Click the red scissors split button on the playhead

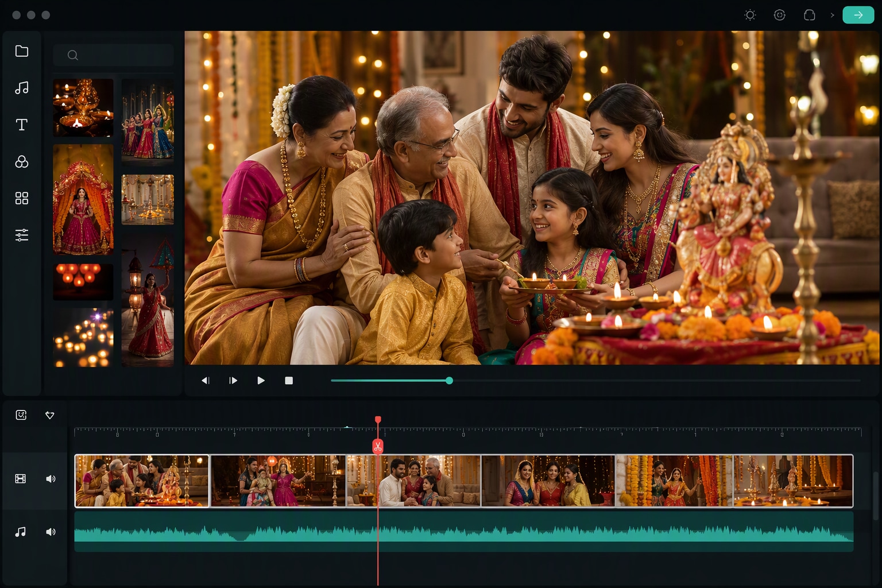(x=378, y=447)
